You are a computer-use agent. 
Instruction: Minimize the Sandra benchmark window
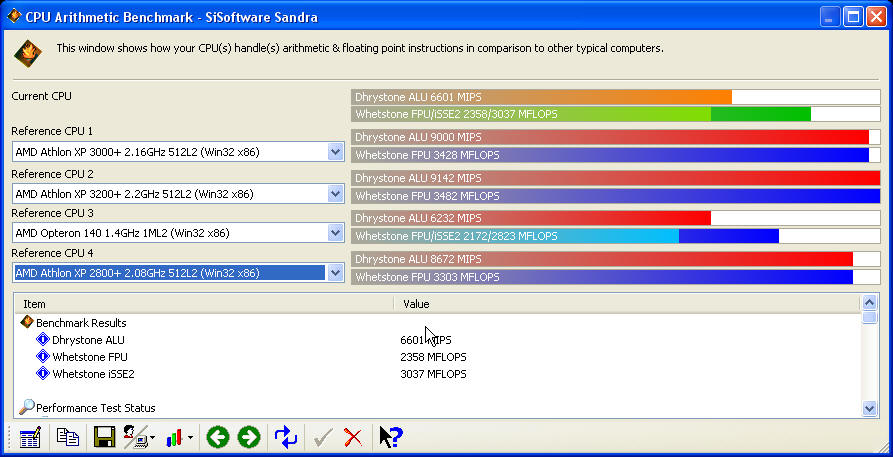coord(830,17)
